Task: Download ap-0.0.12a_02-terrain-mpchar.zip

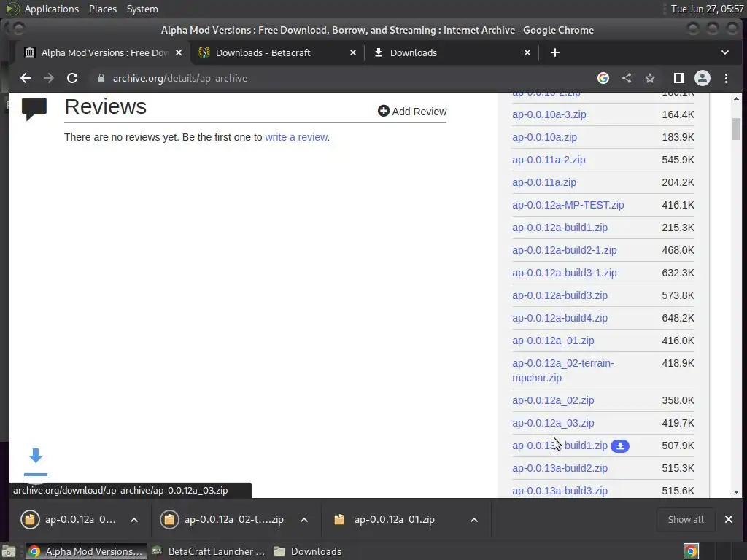Action: point(563,370)
